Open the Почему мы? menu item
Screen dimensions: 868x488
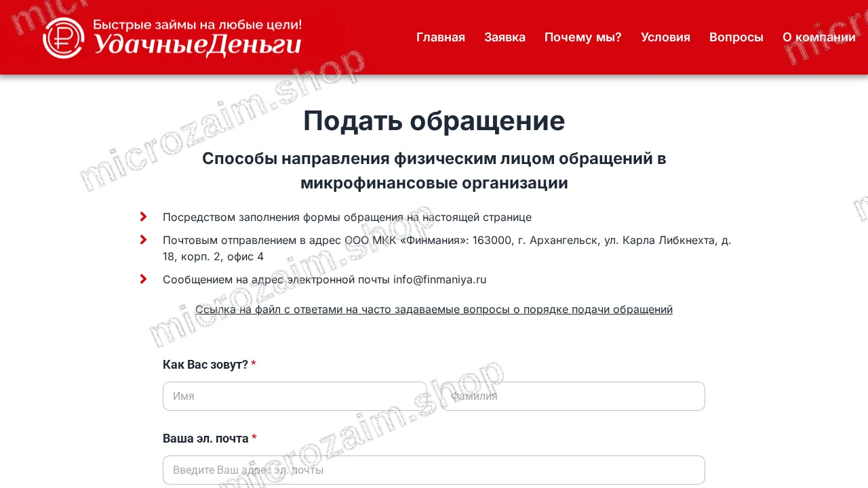583,37
